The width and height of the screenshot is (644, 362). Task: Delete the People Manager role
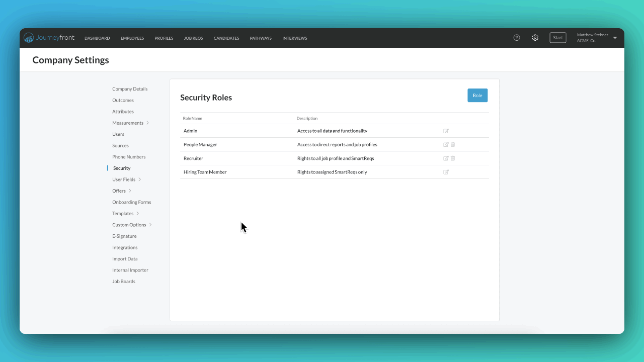click(x=452, y=144)
